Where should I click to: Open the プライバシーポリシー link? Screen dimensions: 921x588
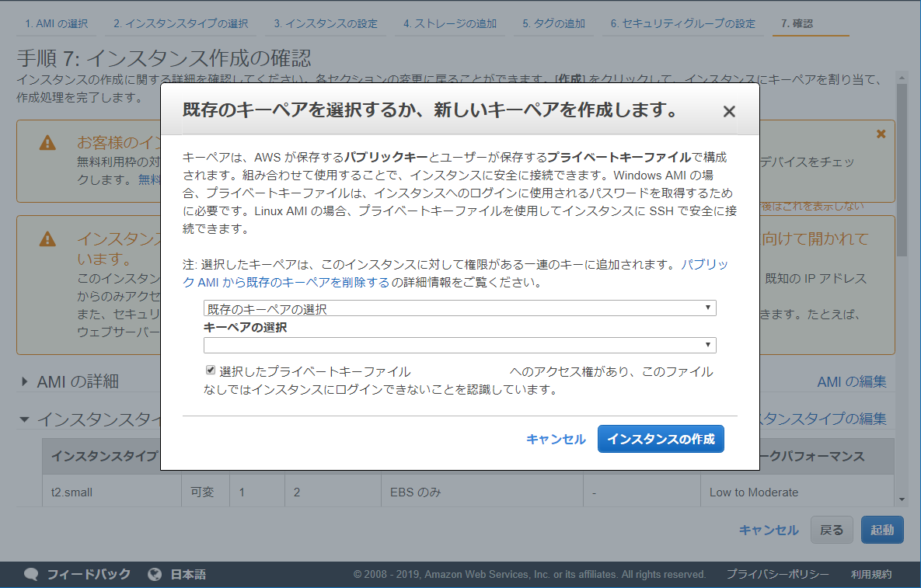[778, 575]
